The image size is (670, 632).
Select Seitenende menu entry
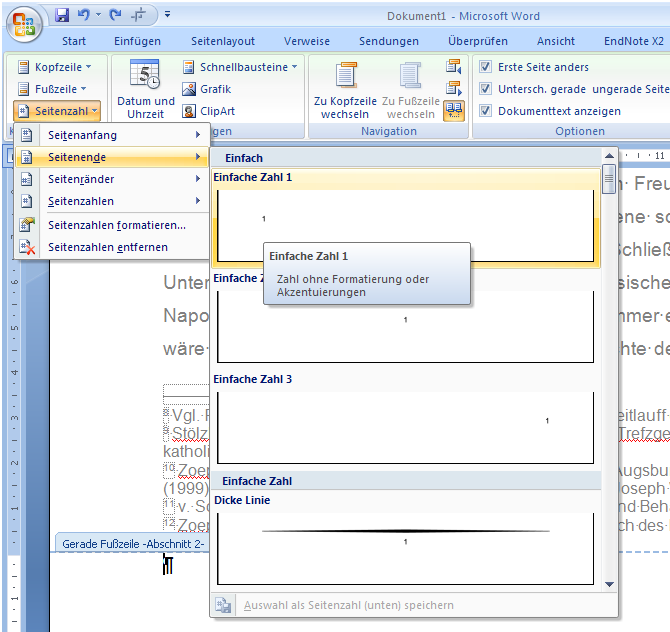[x=112, y=157]
